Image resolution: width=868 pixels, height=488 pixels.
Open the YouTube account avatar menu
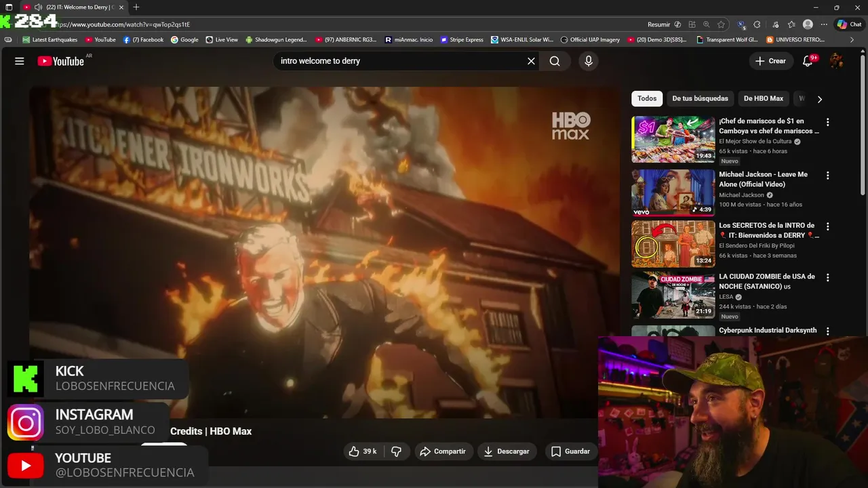(837, 61)
